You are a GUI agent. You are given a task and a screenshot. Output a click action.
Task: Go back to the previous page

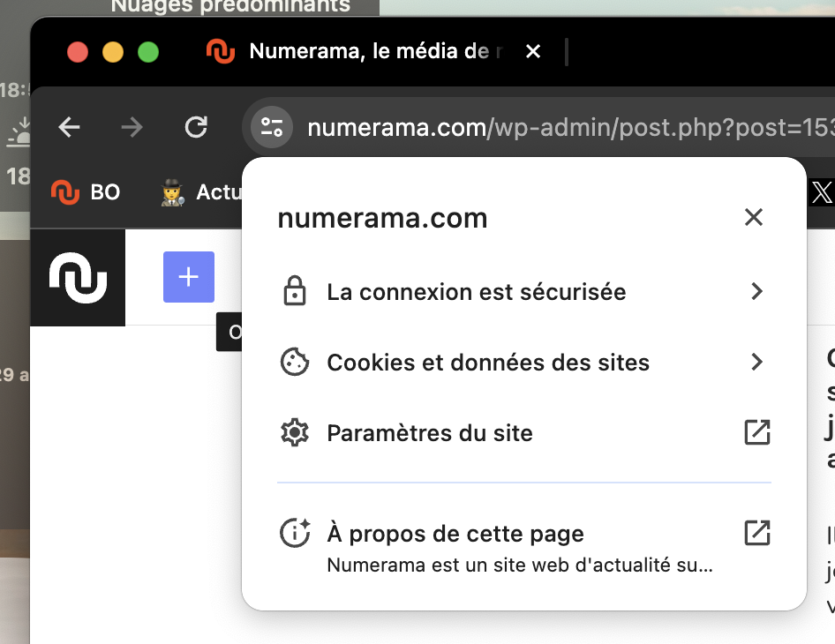[x=69, y=127]
